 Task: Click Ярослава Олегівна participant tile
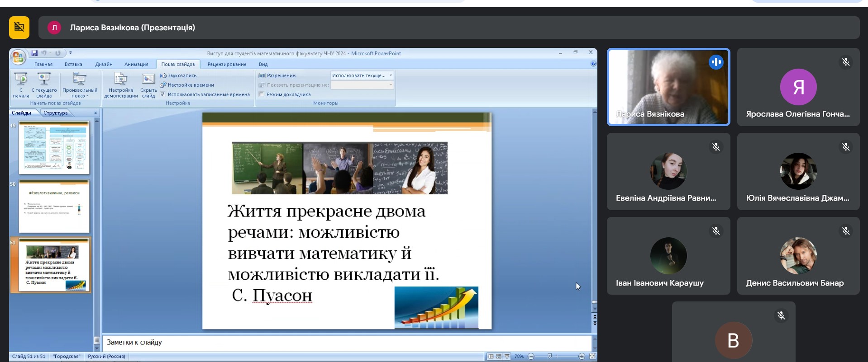(x=798, y=87)
